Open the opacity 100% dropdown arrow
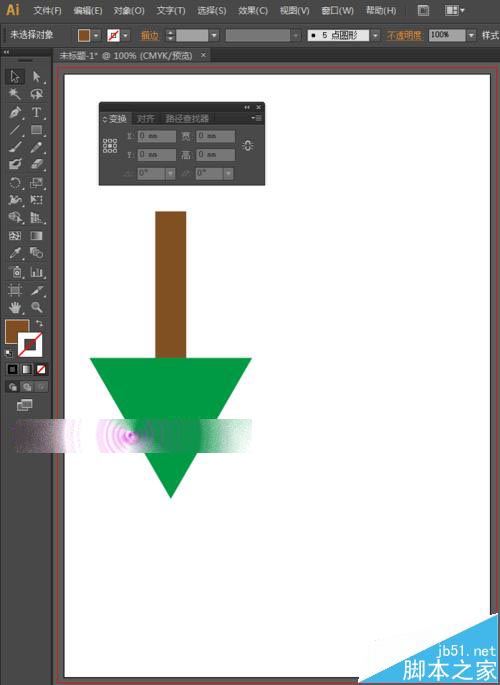Image resolution: width=500 pixels, height=685 pixels. (x=471, y=35)
